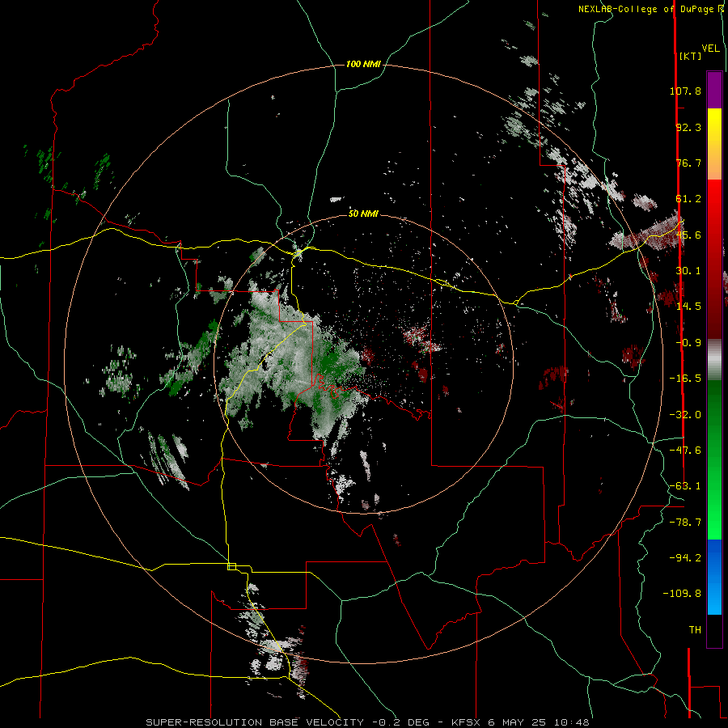
Task: Click the -0.9 value on velocity scale
Action: [688, 343]
